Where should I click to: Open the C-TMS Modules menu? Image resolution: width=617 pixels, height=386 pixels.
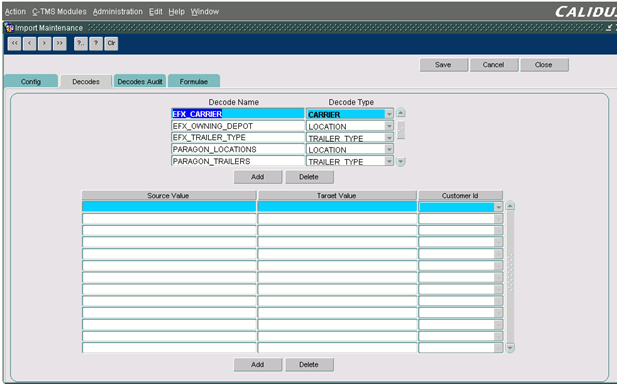click(59, 12)
